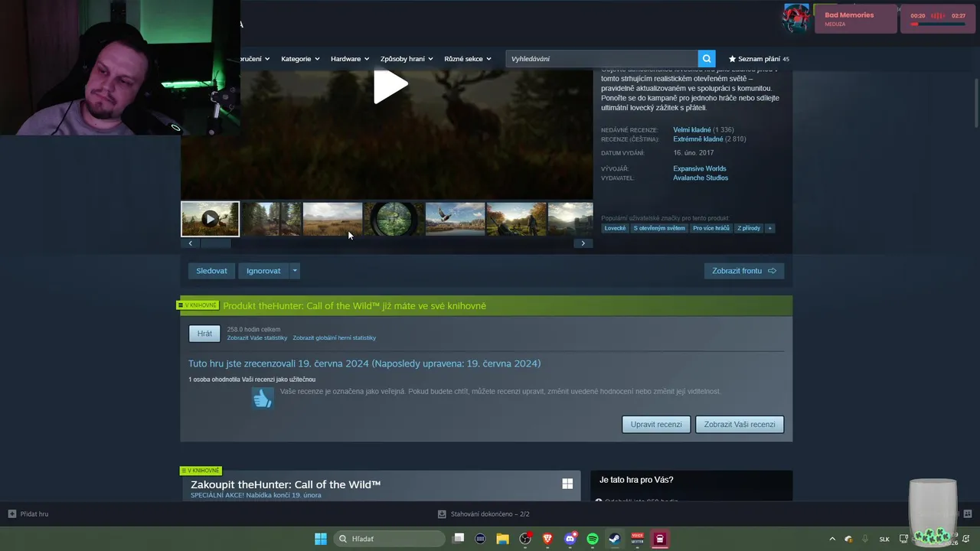Open the arrow dropdown next to Ignorovat
Viewport: 980px width, 551px height.
(x=295, y=271)
